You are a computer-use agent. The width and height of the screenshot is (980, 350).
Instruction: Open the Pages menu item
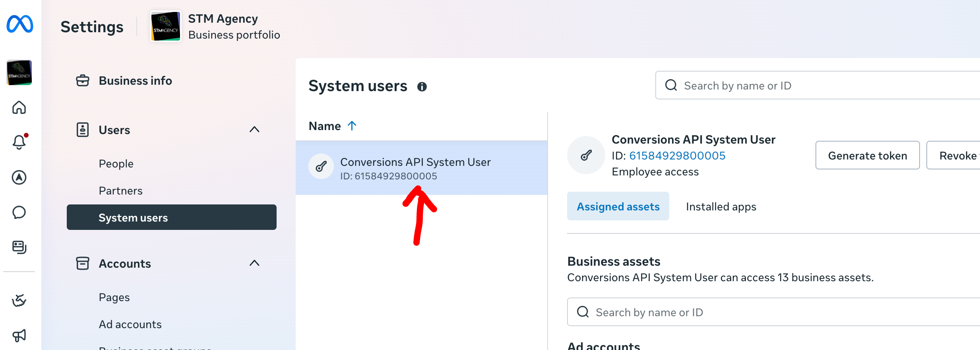[114, 297]
